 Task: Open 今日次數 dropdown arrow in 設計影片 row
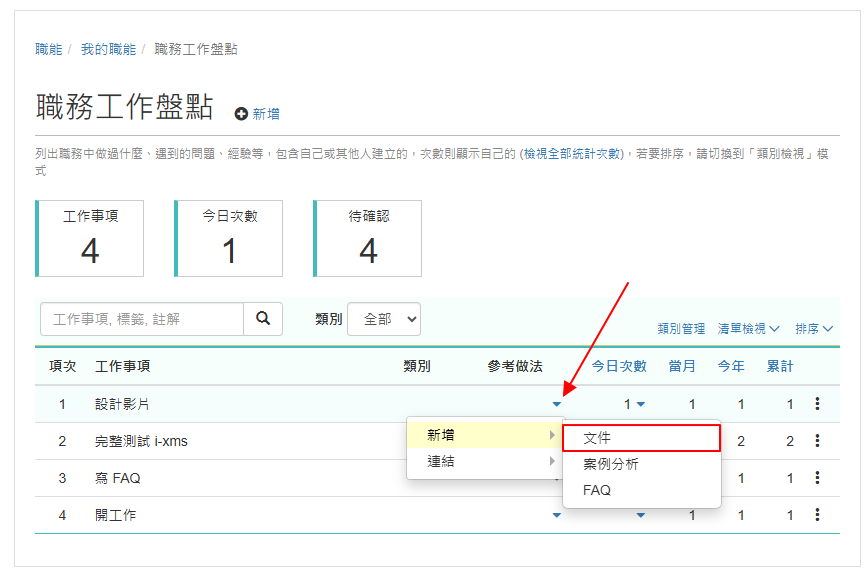coord(641,405)
